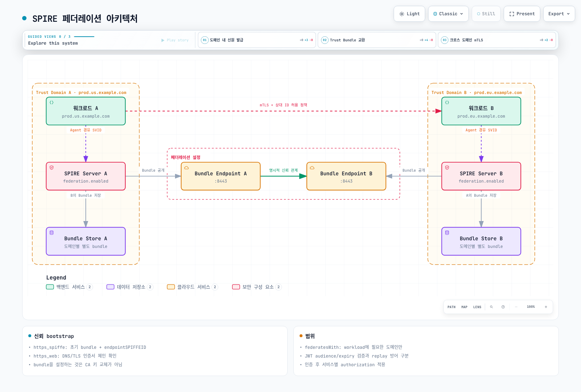Click the search magnifier icon in canvas controls
The height and width of the screenshot is (392, 581).
pos(491,307)
